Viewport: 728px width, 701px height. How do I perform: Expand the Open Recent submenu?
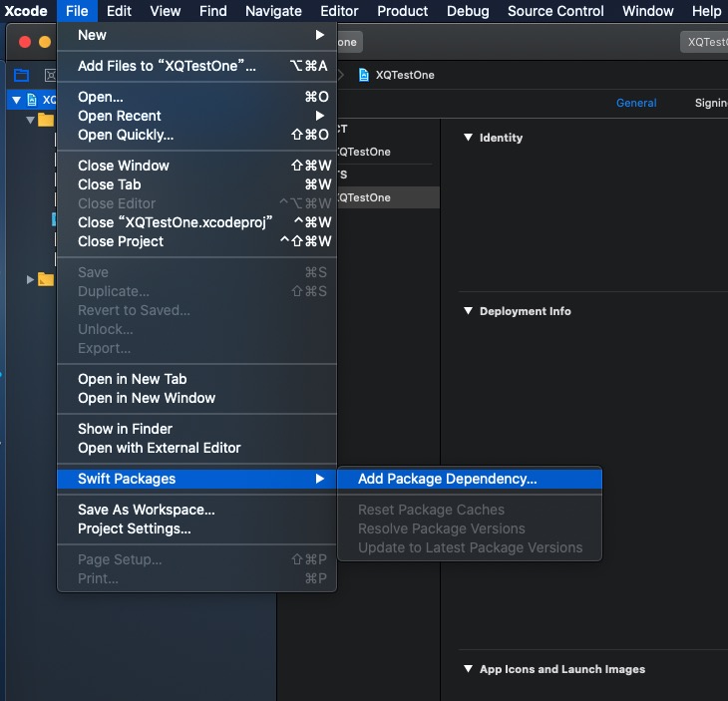(196, 116)
